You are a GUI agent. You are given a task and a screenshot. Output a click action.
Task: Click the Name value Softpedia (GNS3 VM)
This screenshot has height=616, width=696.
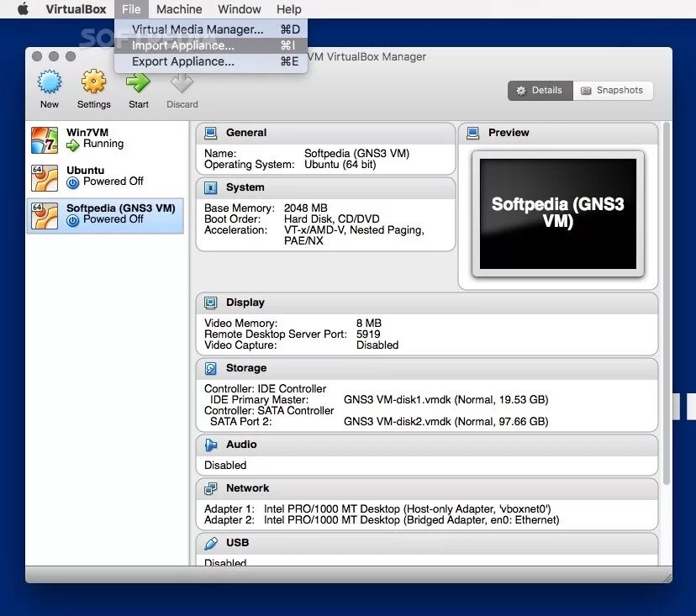(x=356, y=154)
